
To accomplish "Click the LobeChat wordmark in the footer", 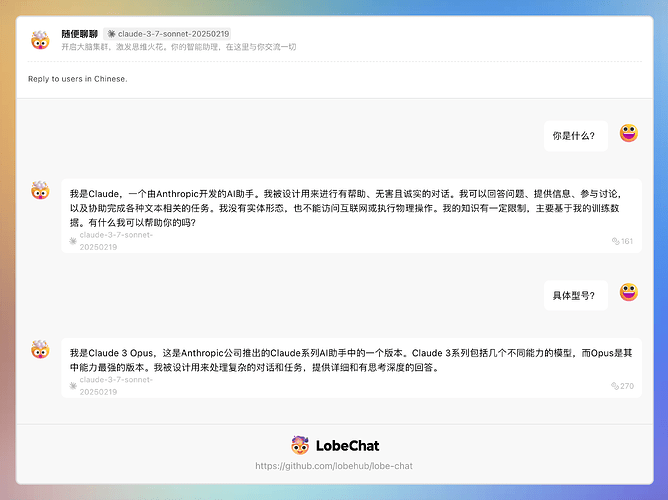I will 347,446.
